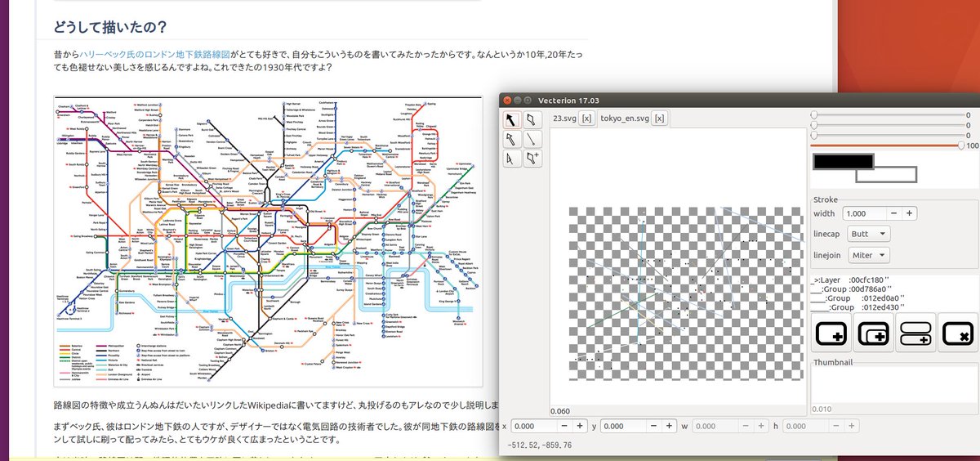Screen dimensions: 980x461
Task: Open the linejoin dropdown showing Miter
Action: click(869, 255)
